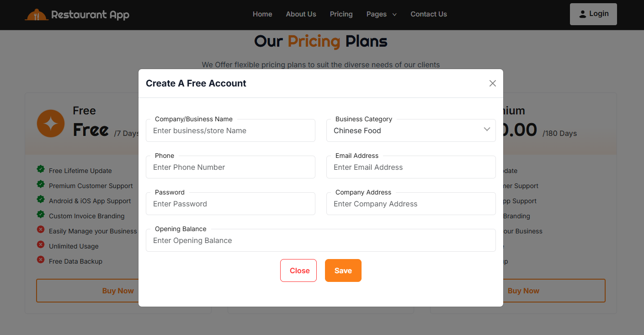Viewport: 644px width, 335px height.
Task: Open the About Us page
Action: coord(301,14)
